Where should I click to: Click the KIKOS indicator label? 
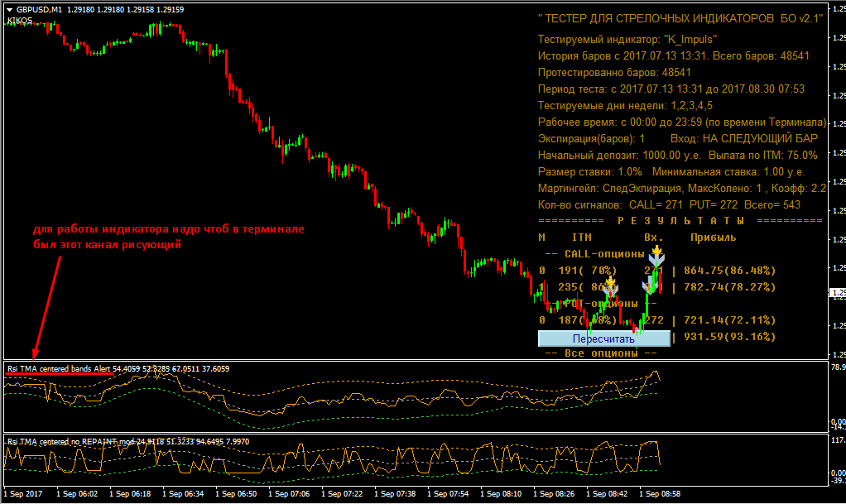[19, 21]
